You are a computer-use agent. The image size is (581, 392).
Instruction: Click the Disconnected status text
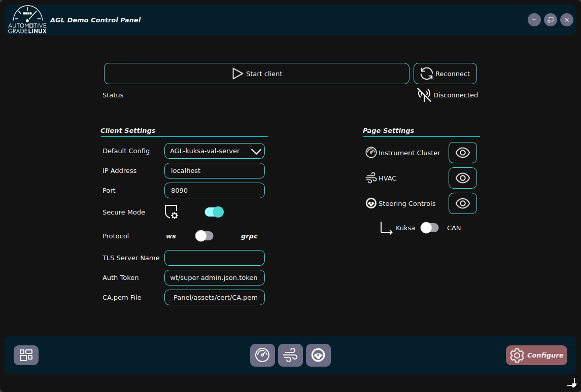(455, 95)
